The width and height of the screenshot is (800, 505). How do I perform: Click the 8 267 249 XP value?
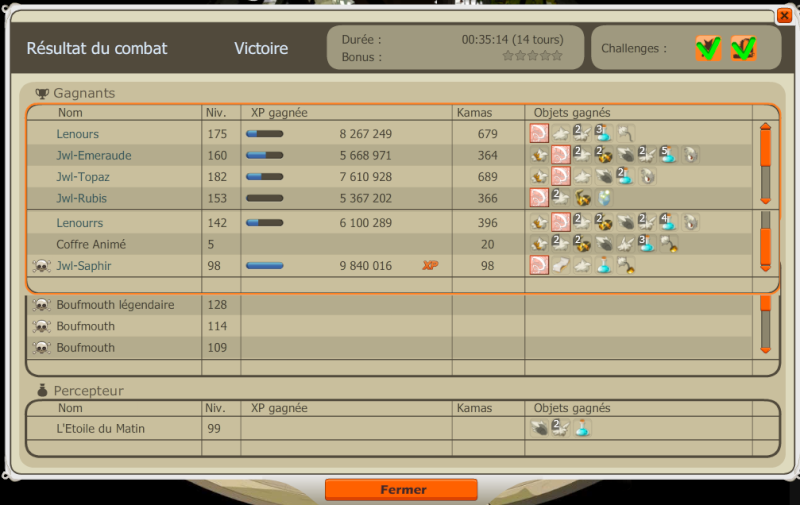[366, 134]
